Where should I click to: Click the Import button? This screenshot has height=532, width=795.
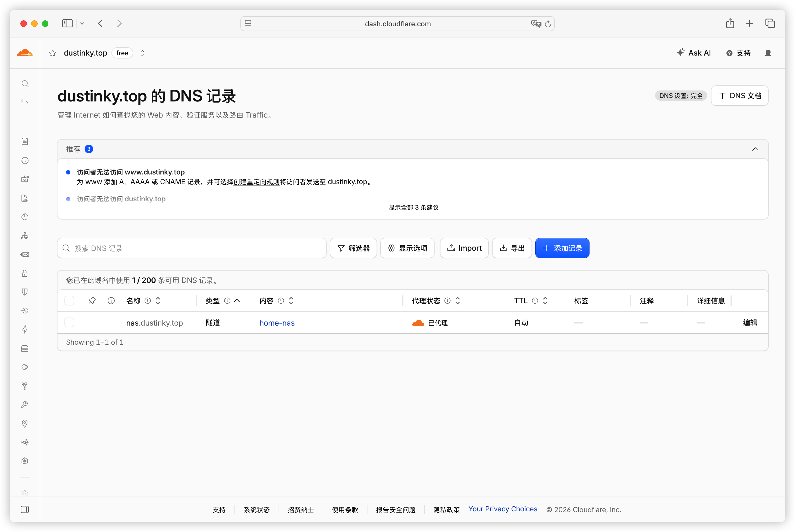(464, 248)
